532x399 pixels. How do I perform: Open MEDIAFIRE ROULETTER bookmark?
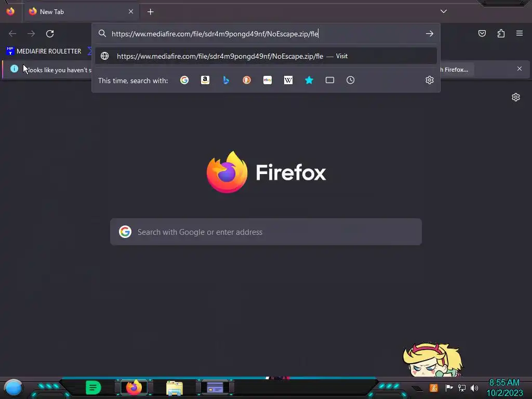44,51
